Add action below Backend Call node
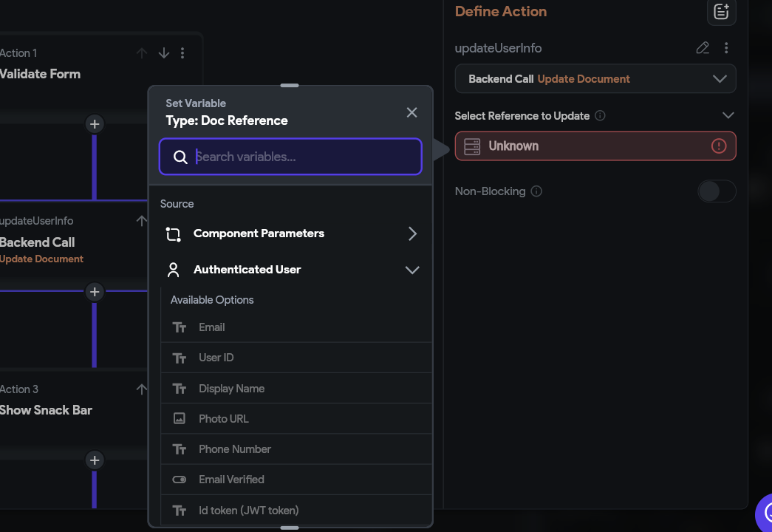This screenshot has height=532, width=772. pos(95,292)
